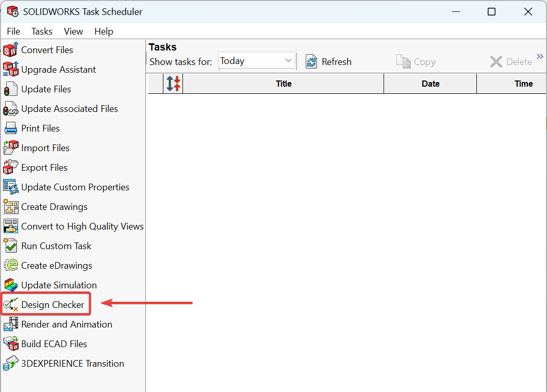Open the File menu
Image resolution: width=547 pixels, height=392 pixels.
click(13, 31)
